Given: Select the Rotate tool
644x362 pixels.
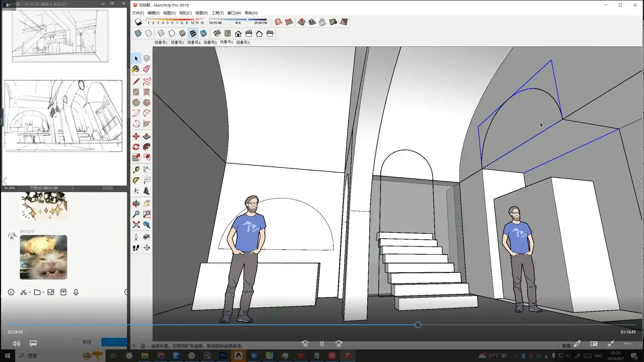Looking at the screenshot, I should 136,147.
